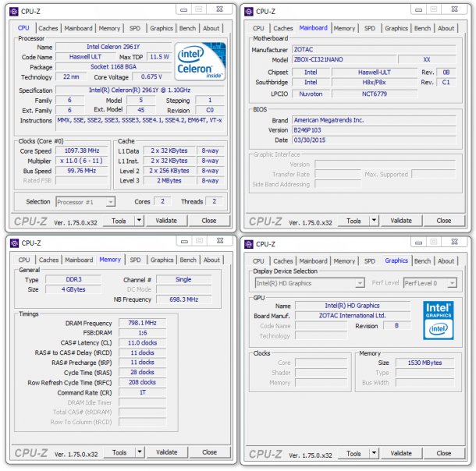
Task: Open the Tools arrow menu in the CPU window
Action: tap(139, 221)
